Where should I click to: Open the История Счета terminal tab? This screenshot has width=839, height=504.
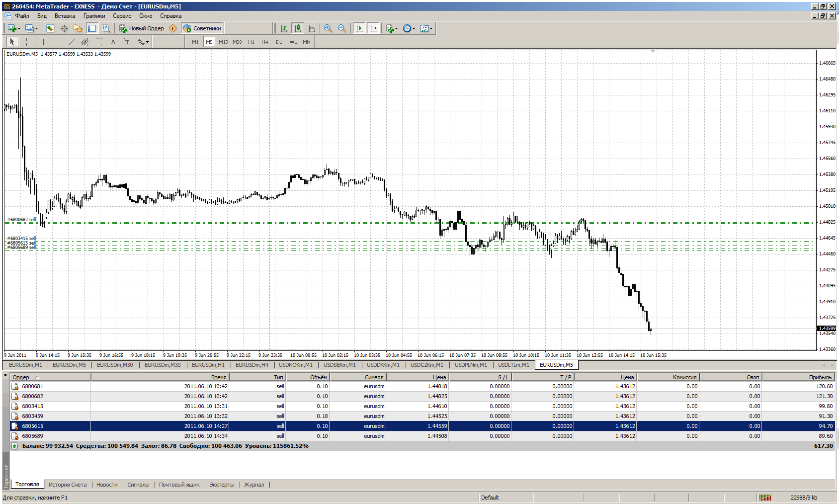pos(68,485)
